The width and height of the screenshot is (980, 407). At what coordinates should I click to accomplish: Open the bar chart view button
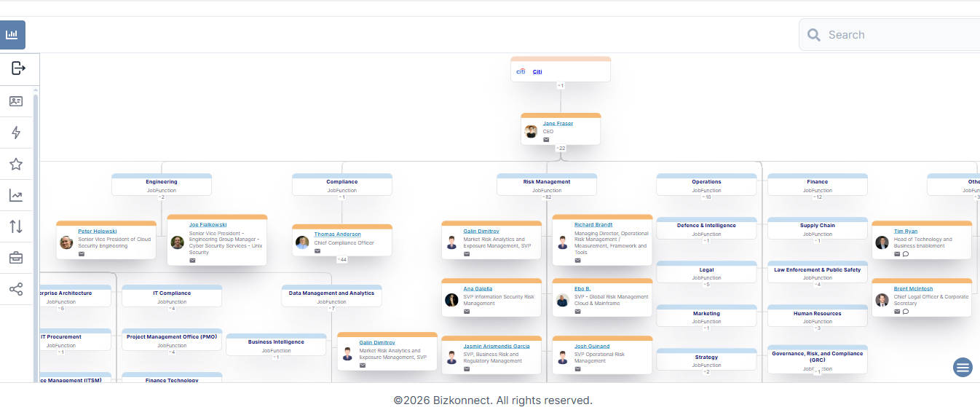tap(12, 35)
